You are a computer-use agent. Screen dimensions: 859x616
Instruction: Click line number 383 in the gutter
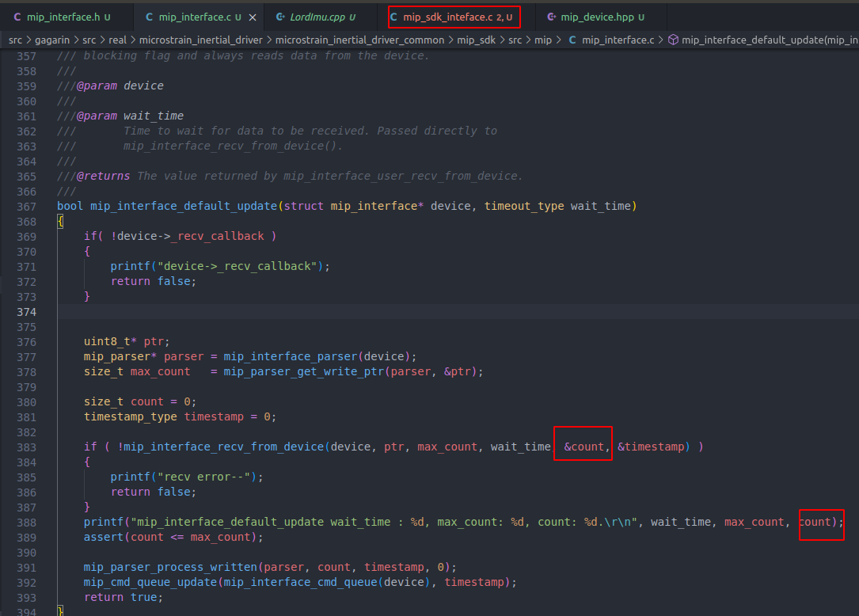pos(25,446)
